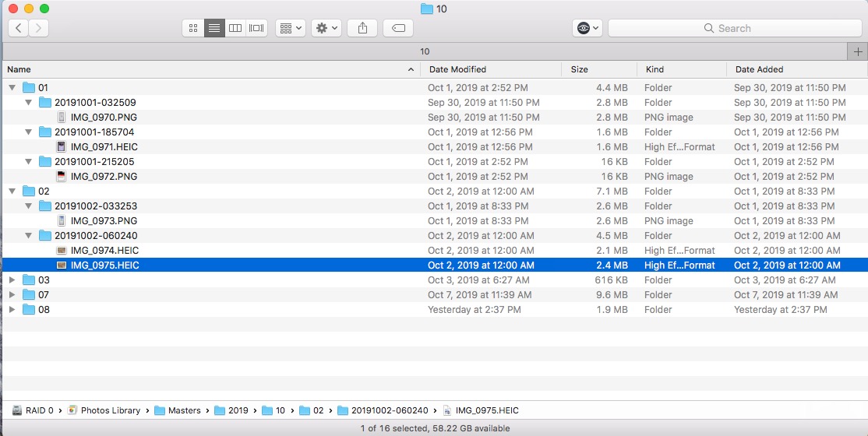Sort by Date Added column header
The width and height of the screenshot is (868, 436).
click(796, 69)
